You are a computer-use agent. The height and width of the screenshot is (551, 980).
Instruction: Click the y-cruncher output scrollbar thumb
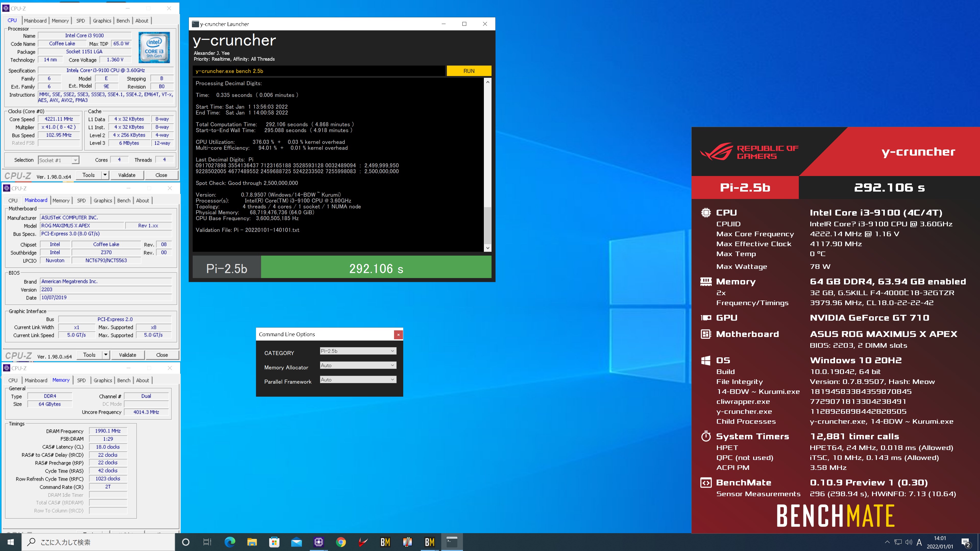pos(488,225)
